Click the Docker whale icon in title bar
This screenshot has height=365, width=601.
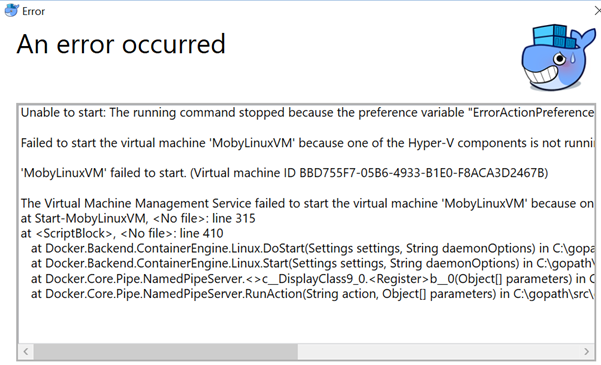point(11,10)
